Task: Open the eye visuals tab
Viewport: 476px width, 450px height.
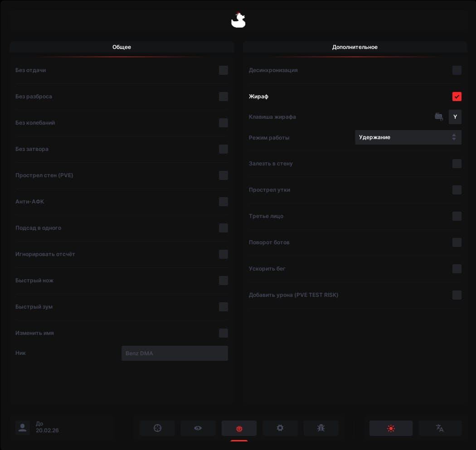Action: tap(198, 428)
